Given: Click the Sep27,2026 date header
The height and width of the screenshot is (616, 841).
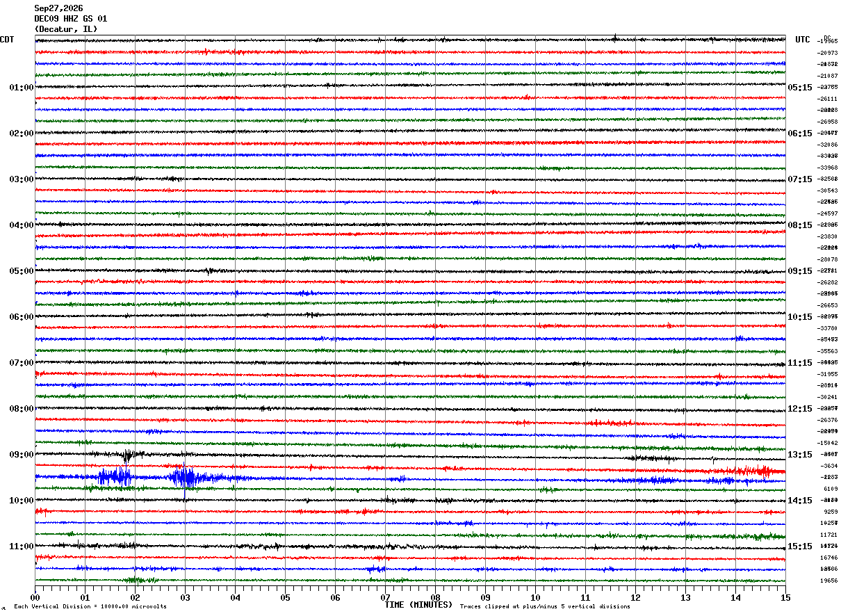Looking at the screenshot, I should pyautogui.click(x=59, y=8).
